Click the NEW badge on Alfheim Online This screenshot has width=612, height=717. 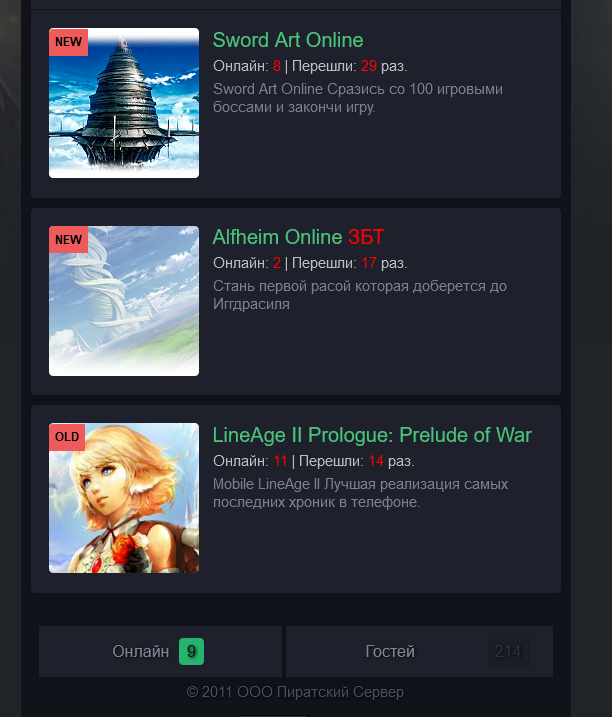(x=69, y=240)
